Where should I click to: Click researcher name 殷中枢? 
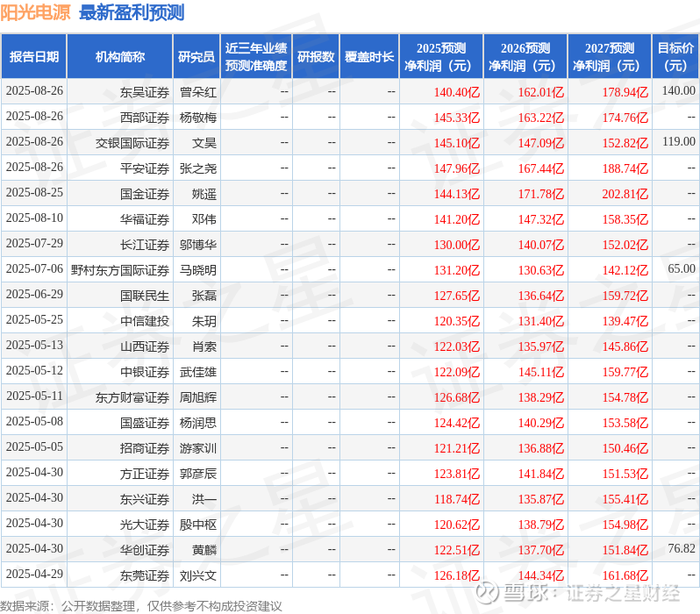click(x=198, y=525)
